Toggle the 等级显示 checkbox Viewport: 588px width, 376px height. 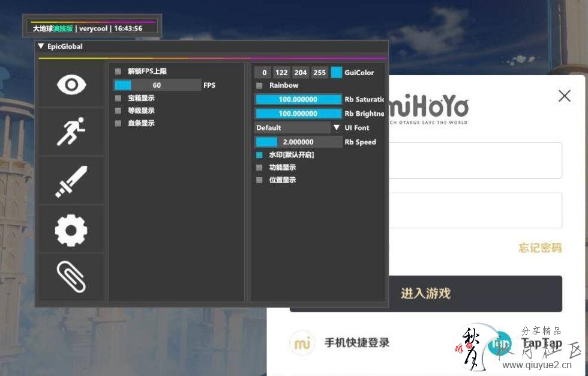point(118,111)
